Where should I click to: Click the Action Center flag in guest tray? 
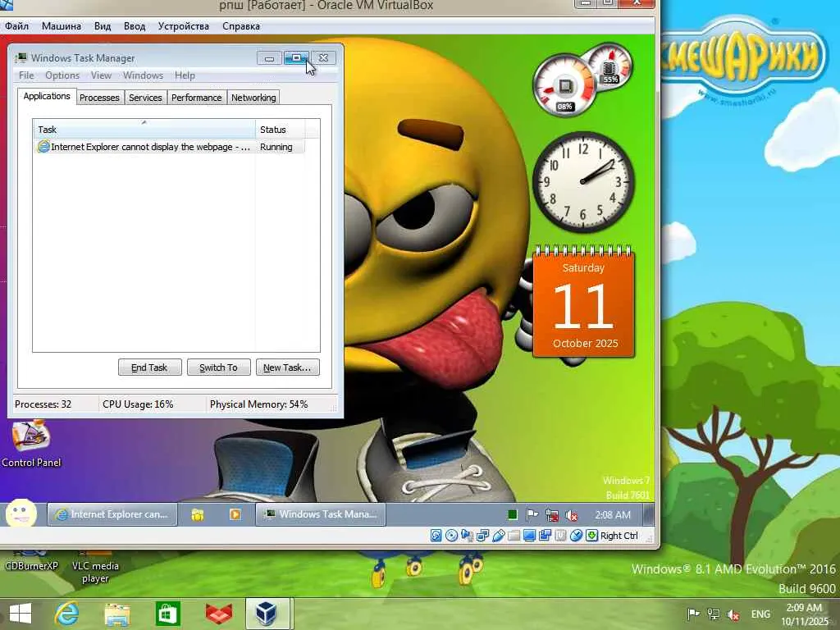(x=532, y=515)
